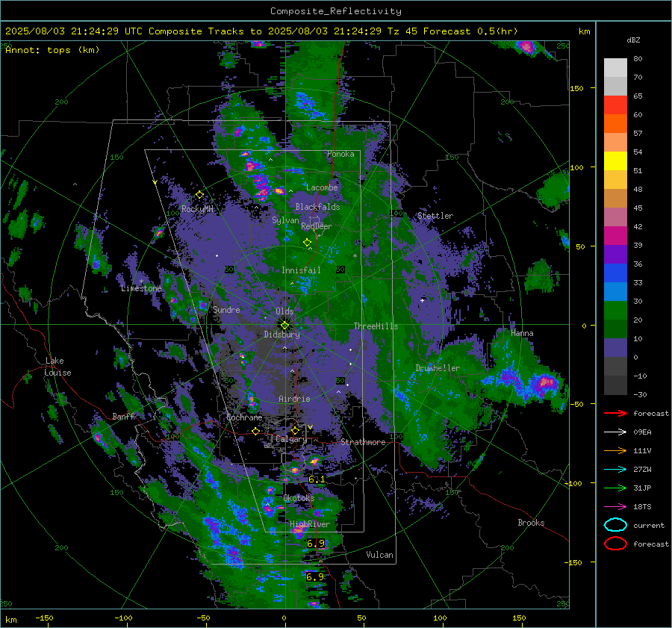Viewport: 672px width, 628px height.
Task: Select the cyan 27ZW arrow icon
Action: 615,470
